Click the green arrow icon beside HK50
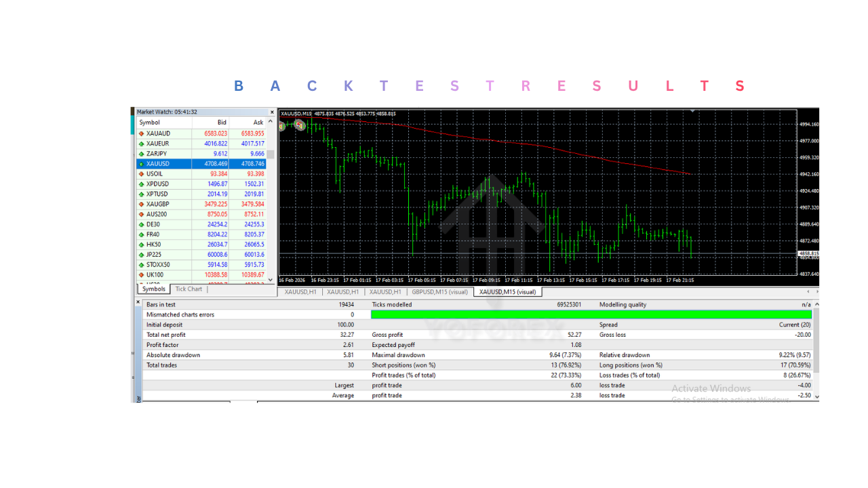The image size is (868, 488). click(140, 245)
